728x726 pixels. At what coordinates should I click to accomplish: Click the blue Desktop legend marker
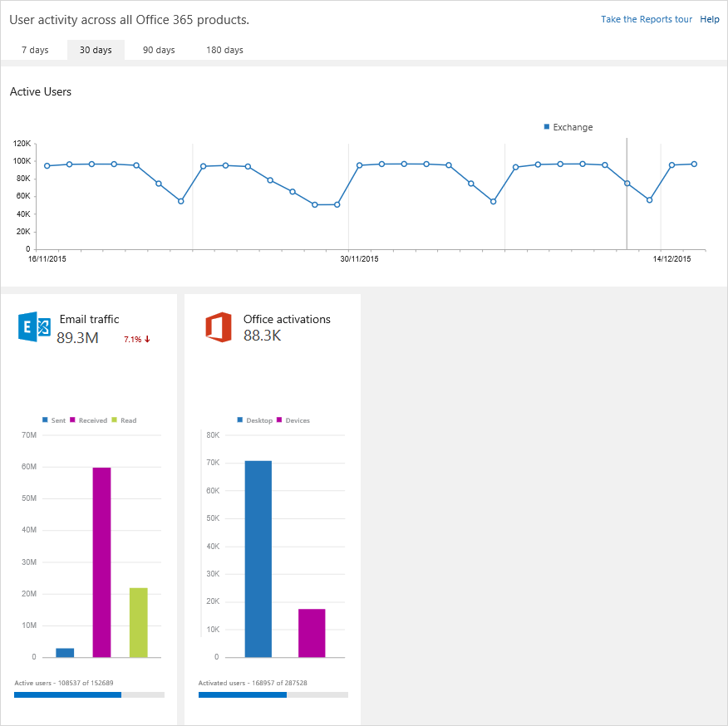tap(241, 420)
